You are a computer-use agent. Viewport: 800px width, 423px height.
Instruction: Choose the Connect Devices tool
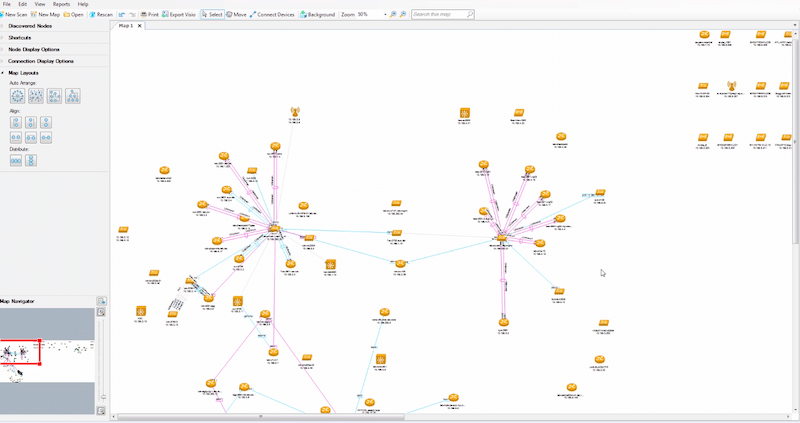pyautogui.click(x=272, y=14)
